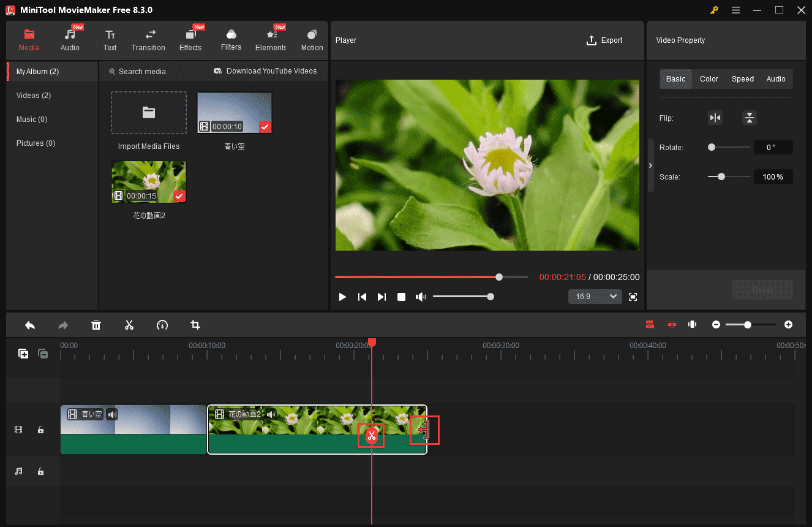The width and height of the screenshot is (812, 527).
Task: Mute the player volume
Action: click(x=421, y=297)
